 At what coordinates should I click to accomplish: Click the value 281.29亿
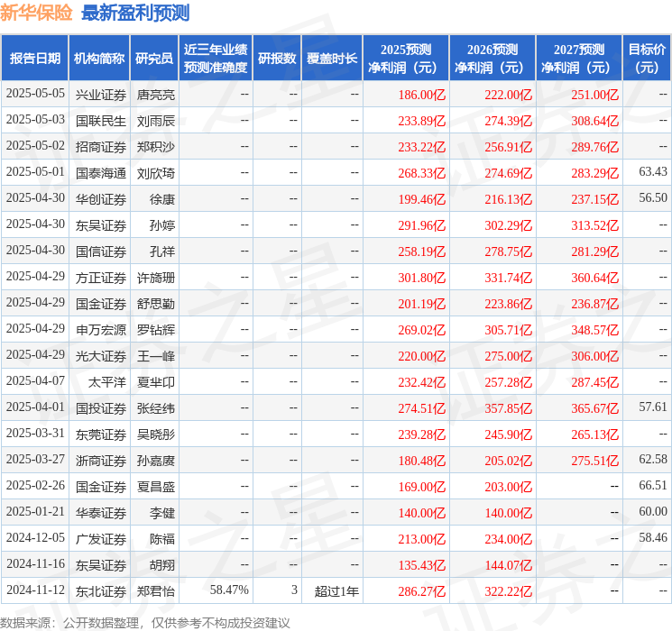coord(594,251)
